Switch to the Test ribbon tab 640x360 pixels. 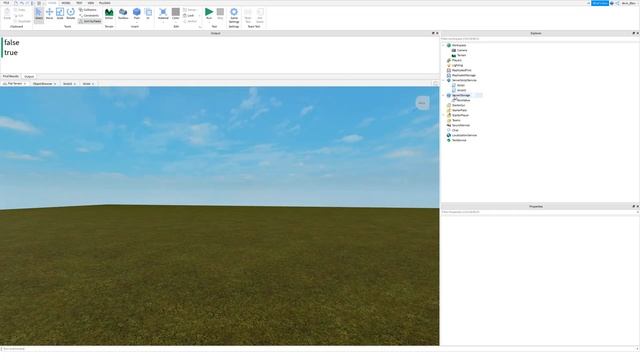[79, 3]
